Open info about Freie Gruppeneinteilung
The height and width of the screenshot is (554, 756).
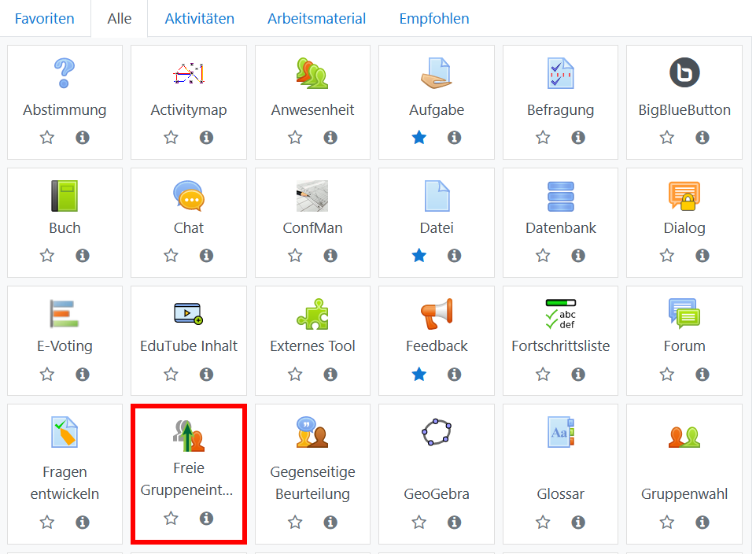click(206, 519)
